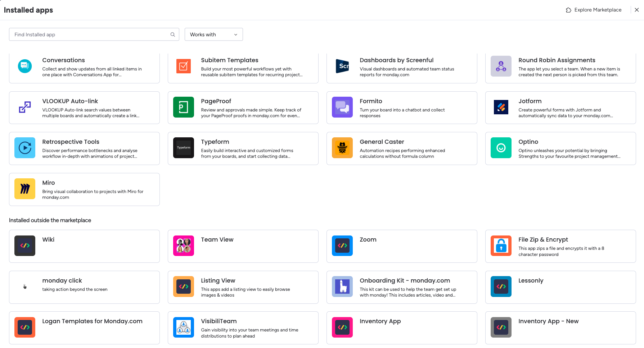Click the pink Inventory App icon
The width and height of the screenshot is (644, 348).
point(342,327)
